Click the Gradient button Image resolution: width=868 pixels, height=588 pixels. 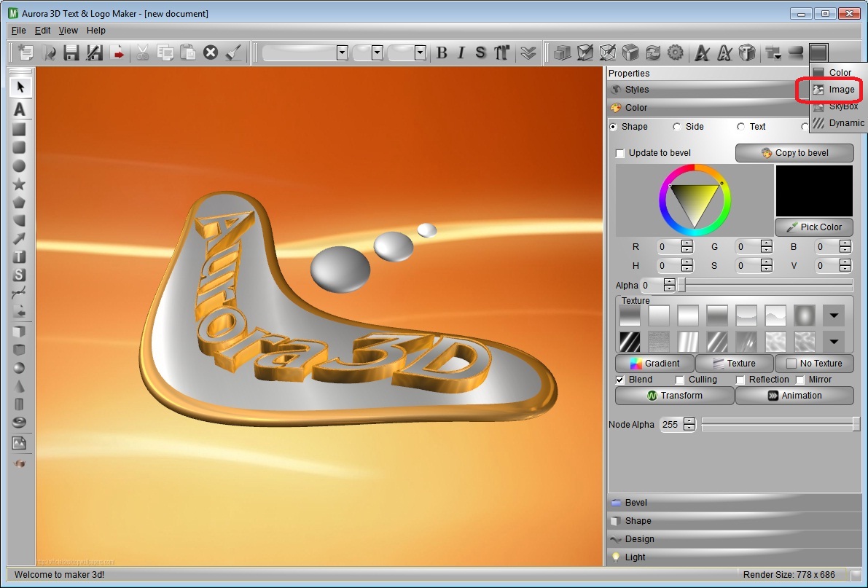(x=654, y=364)
